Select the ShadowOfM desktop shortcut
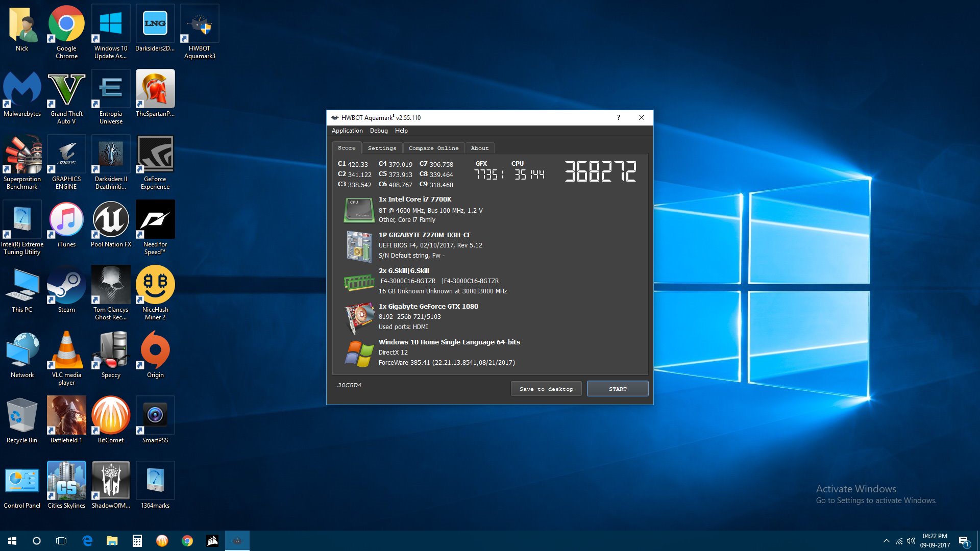Image resolution: width=980 pixels, height=551 pixels. click(111, 485)
